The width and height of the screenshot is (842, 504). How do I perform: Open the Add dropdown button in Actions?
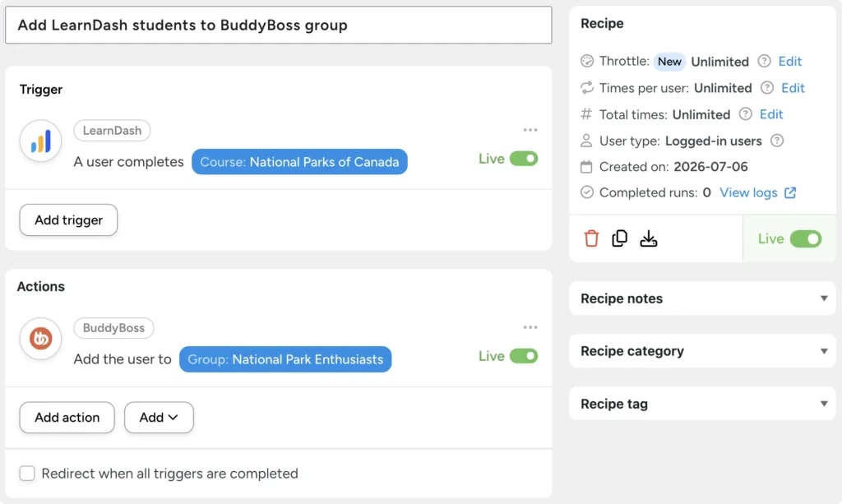tap(159, 417)
